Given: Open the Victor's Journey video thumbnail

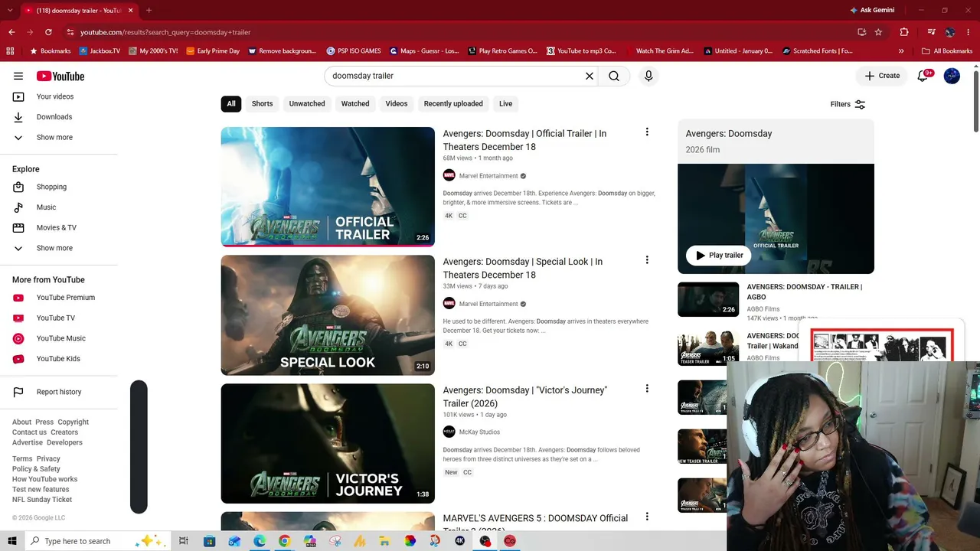Looking at the screenshot, I should pos(328,443).
